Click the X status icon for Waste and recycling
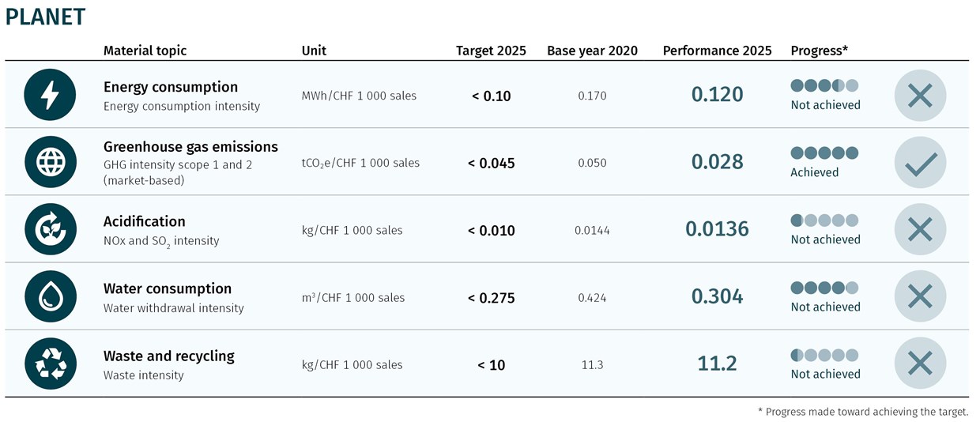 click(920, 364)
